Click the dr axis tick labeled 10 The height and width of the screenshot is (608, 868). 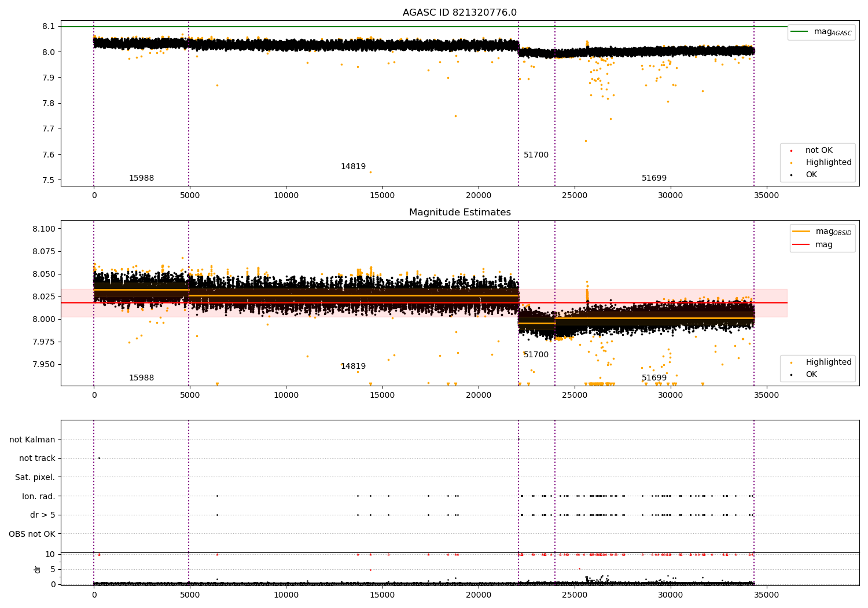[50, 554]
